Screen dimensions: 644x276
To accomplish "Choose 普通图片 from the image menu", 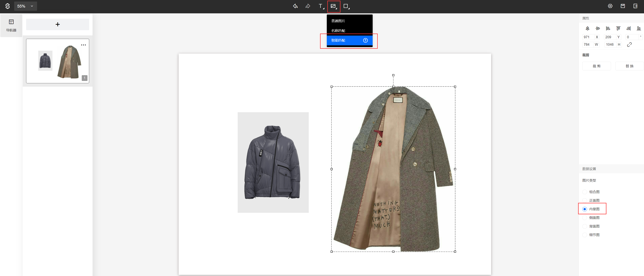I will click(x=338, y=21).
